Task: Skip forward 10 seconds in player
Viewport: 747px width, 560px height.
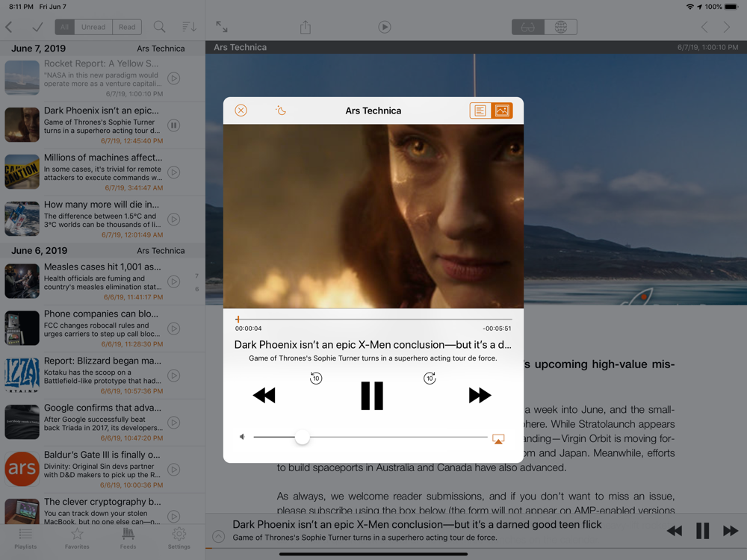Action: pyautogui.click(x=430, y=378)
